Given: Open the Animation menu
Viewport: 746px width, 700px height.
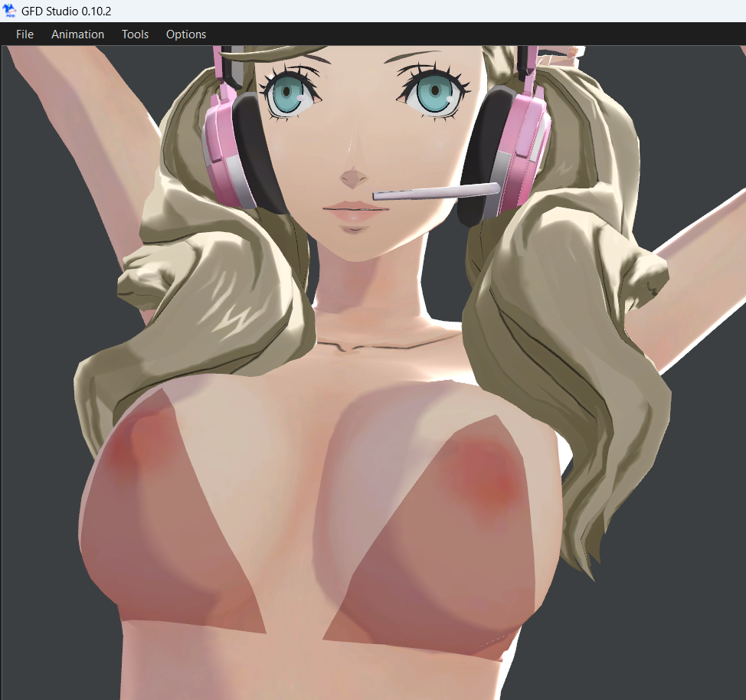Looking at the screenshot, I should click(77, 34).
